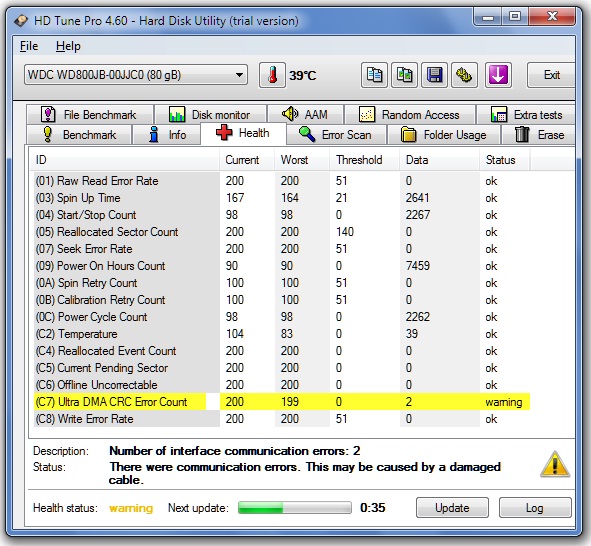This screenshot has width=591, height=546.
Task: Click data value 2641 for Spin Up Time
Action: pos(418,198)
